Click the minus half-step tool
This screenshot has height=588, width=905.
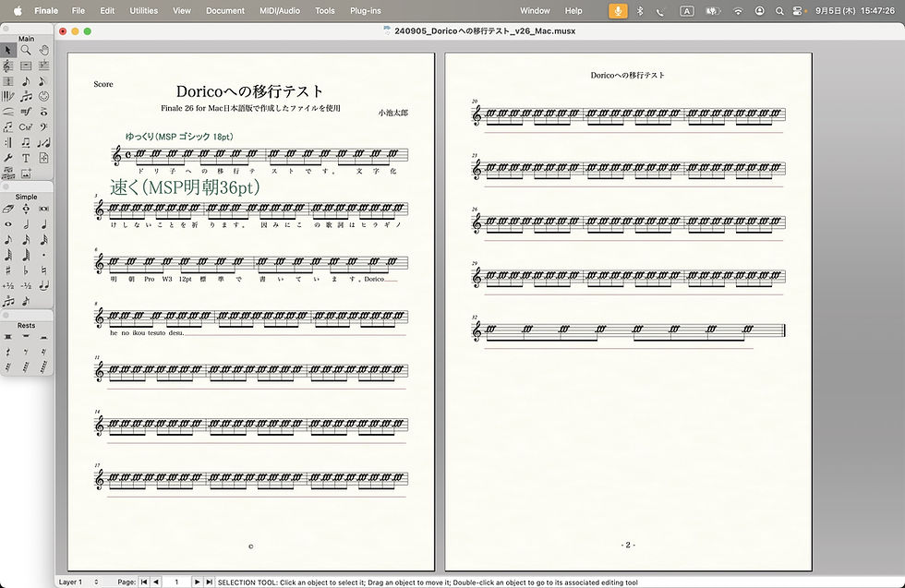(26, 285)
